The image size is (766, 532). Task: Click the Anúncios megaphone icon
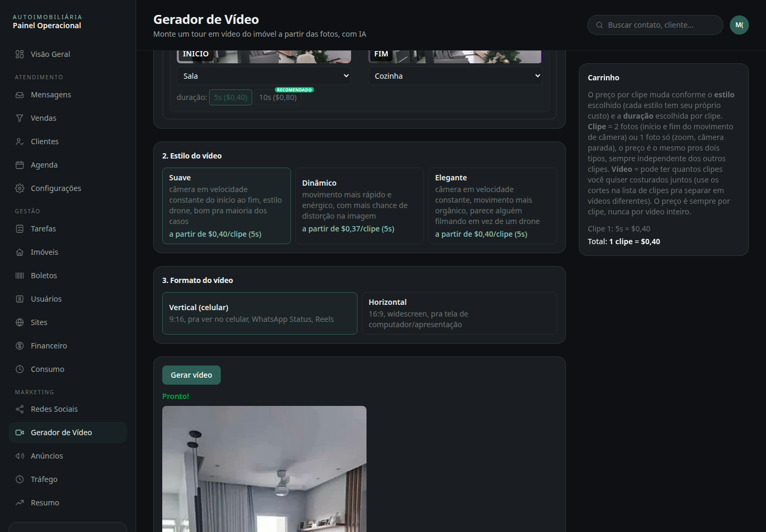coord(20,456)
